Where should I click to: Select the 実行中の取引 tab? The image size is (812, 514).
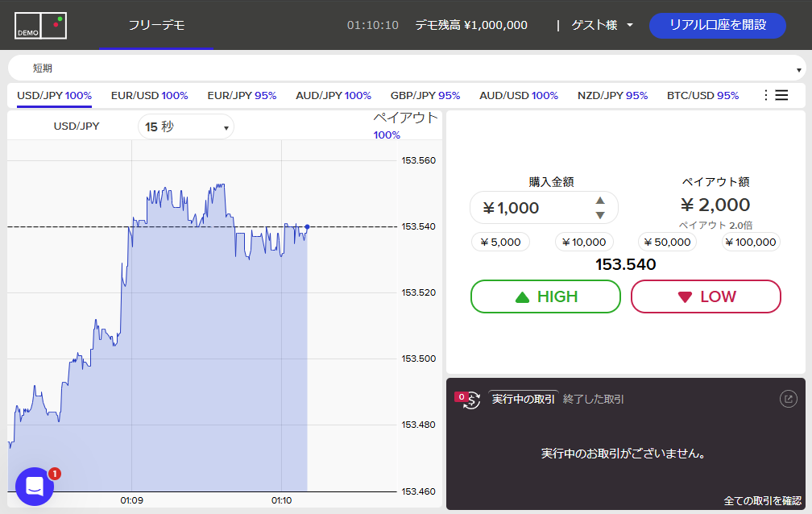pos(523,399)
